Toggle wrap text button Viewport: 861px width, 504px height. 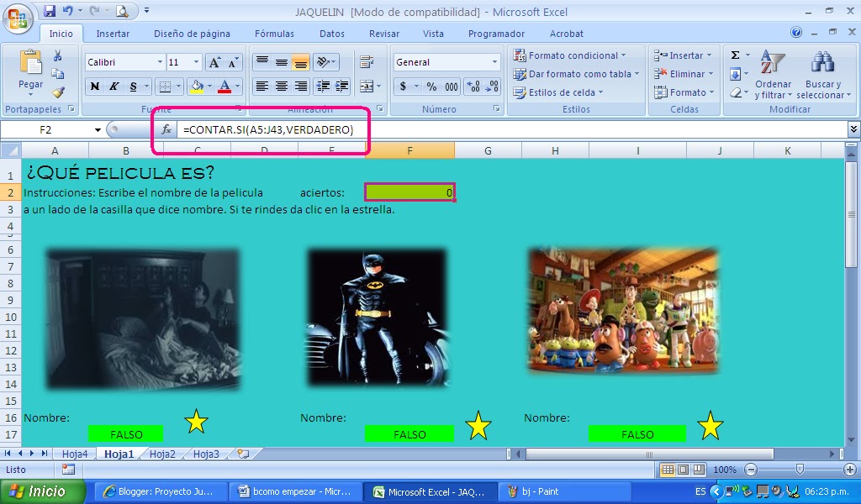click(x=367, y=62)
